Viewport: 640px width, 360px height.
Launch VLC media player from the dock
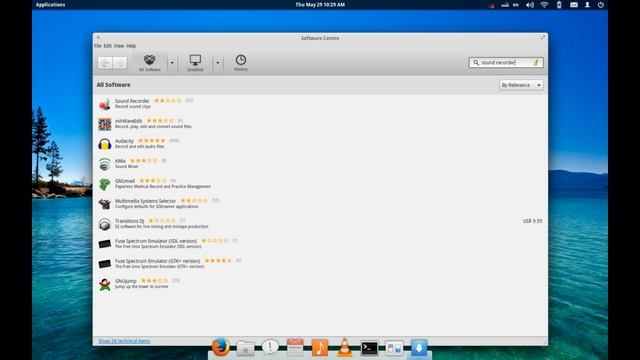pos(344,348)
